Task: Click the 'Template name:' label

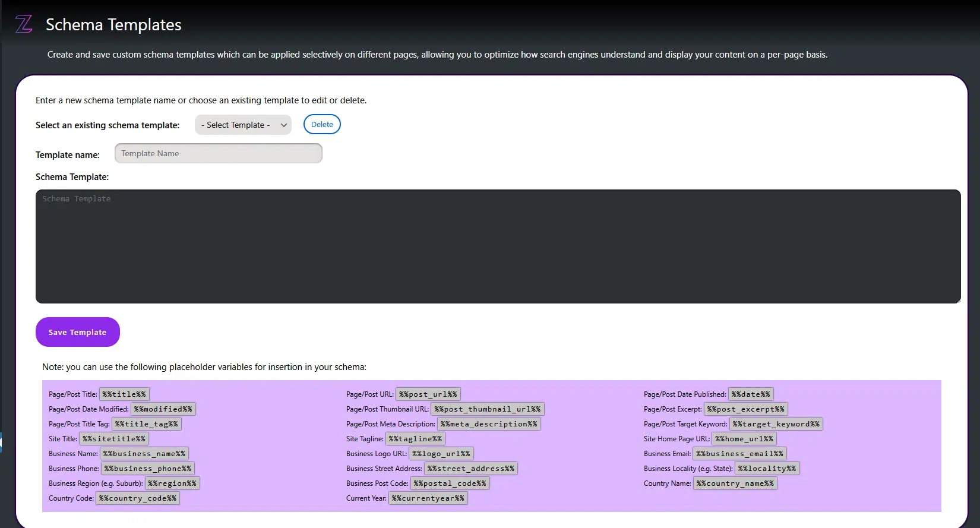Action: [x=68, y=155]
